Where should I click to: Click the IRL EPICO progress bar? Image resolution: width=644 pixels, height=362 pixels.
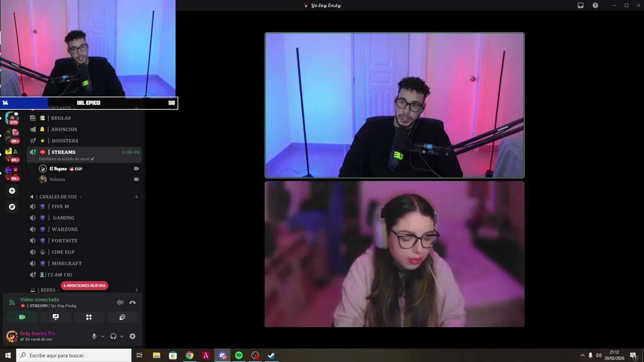(x=89, y=103)
